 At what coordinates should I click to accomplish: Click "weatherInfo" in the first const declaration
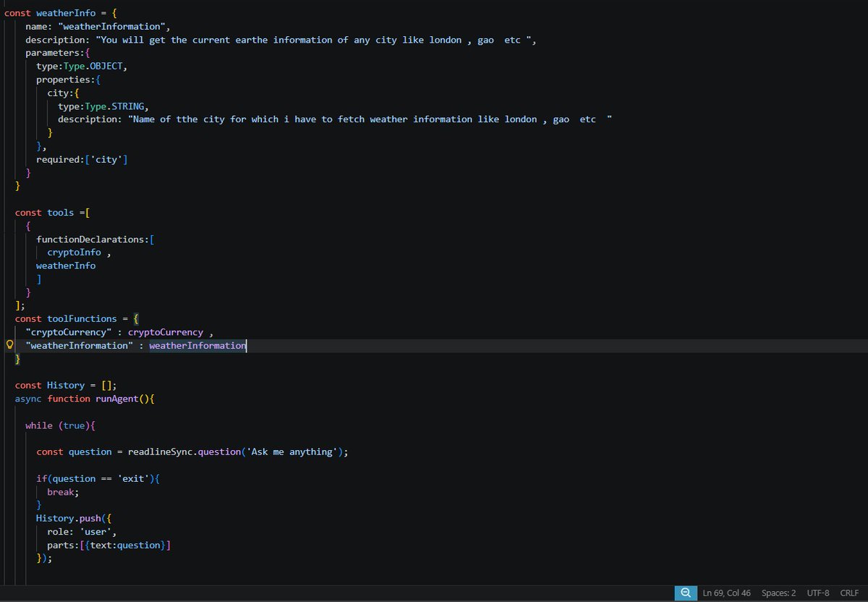[66, 12]
